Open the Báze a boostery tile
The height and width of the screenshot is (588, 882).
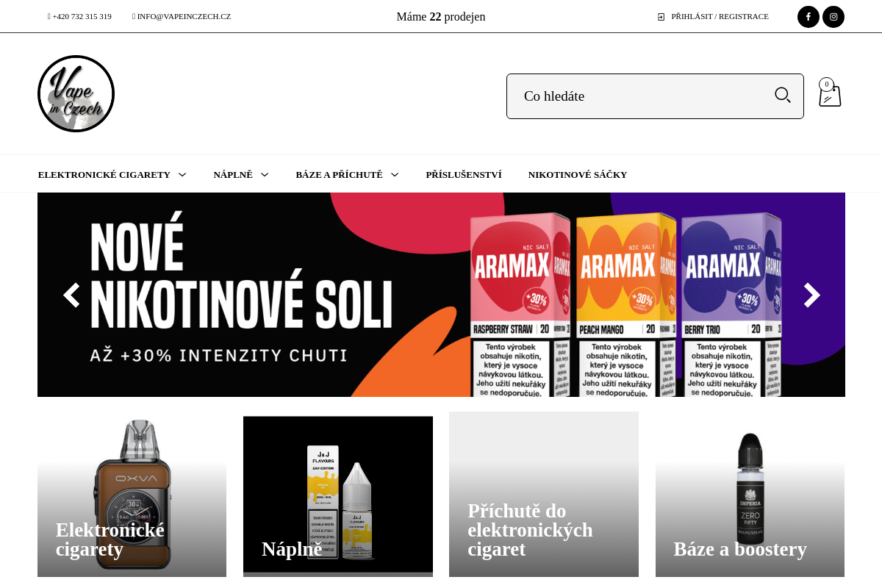(x=750, y=495)
